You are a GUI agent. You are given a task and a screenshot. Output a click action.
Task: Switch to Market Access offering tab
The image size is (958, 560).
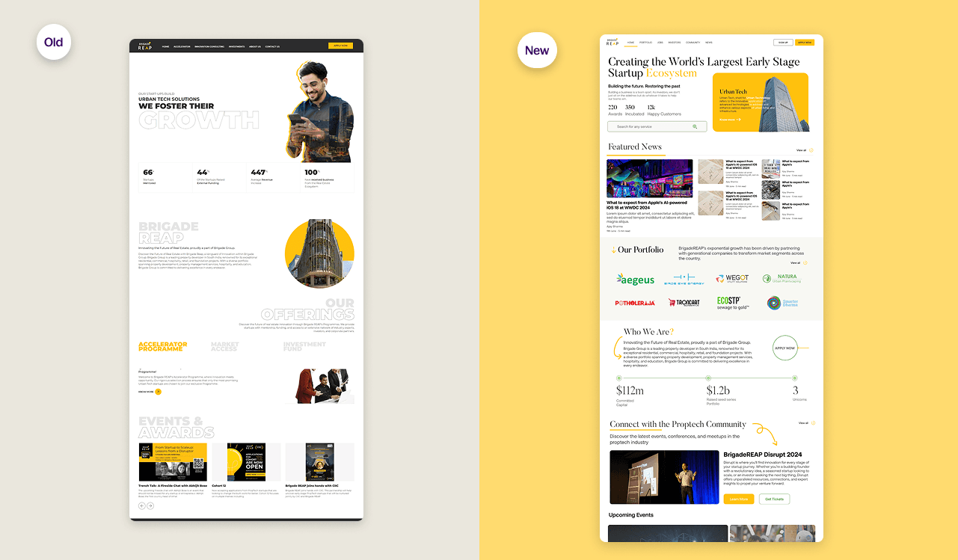point(224,346)
